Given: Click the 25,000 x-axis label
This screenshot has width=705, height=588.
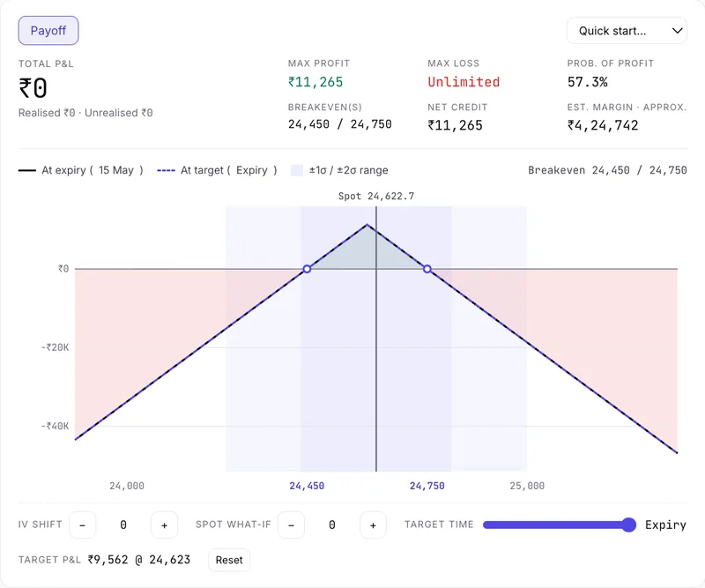Looking at the screenshot, I should pyautogui.click(x=527, y=486).
